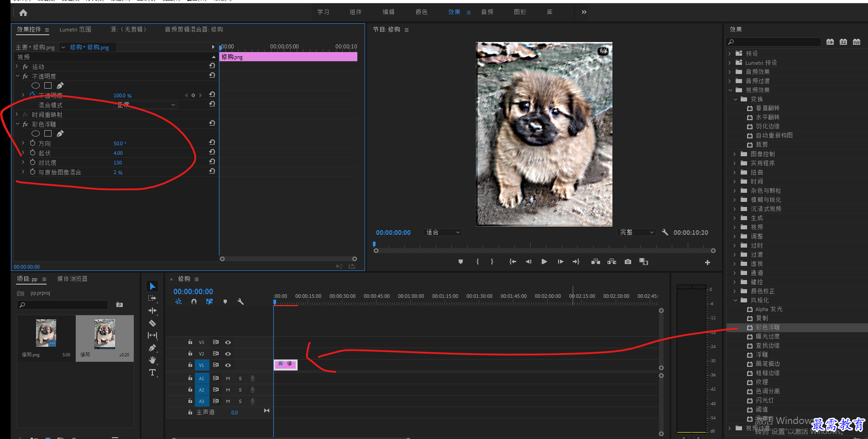The image size is (868, 439).
Task: Open the 完整 playback resolution dropdown
Action: pos(636,232)
